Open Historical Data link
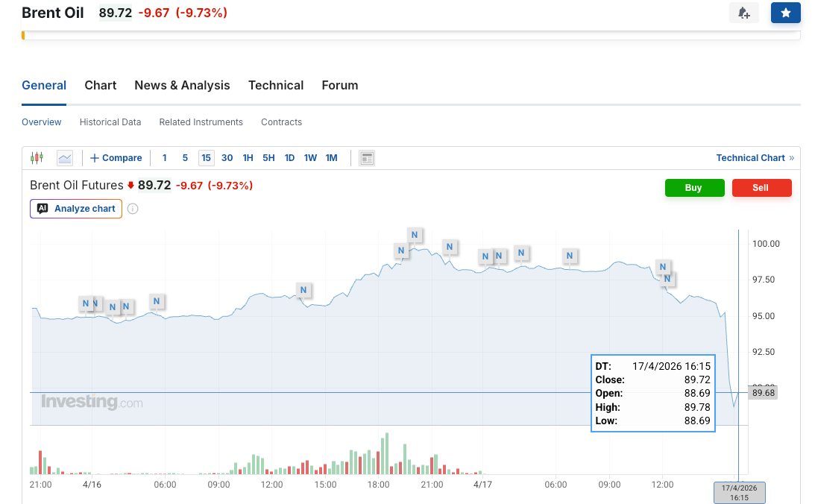The width and height of the screenshot is (815, 504). point(110,122)
